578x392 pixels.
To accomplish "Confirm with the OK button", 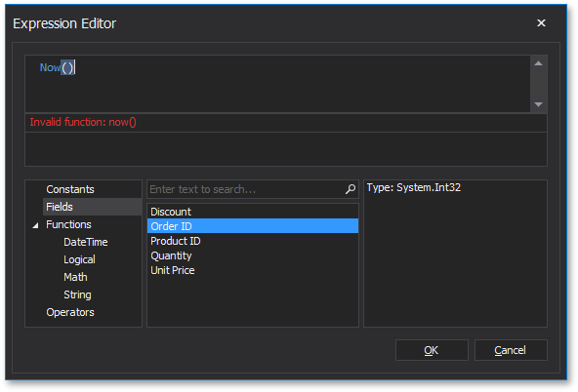I will pos(432,350).
